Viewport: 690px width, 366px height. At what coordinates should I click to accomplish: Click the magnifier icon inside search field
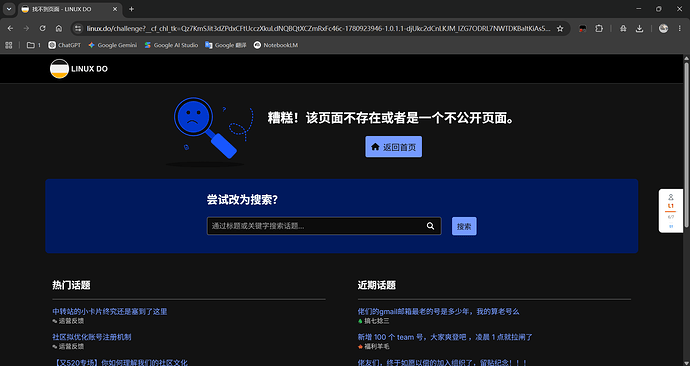click(430, 226)
